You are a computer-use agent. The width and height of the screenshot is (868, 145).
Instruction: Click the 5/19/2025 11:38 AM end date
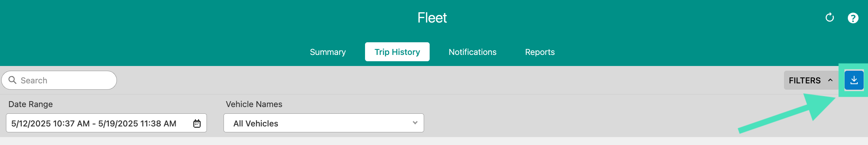tap(137, 124)
